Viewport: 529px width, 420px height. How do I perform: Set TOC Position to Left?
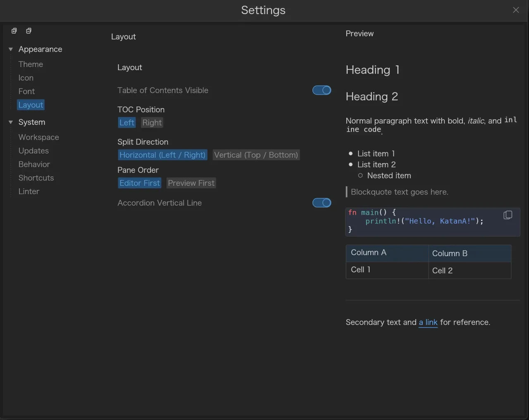tap(127, 123)
